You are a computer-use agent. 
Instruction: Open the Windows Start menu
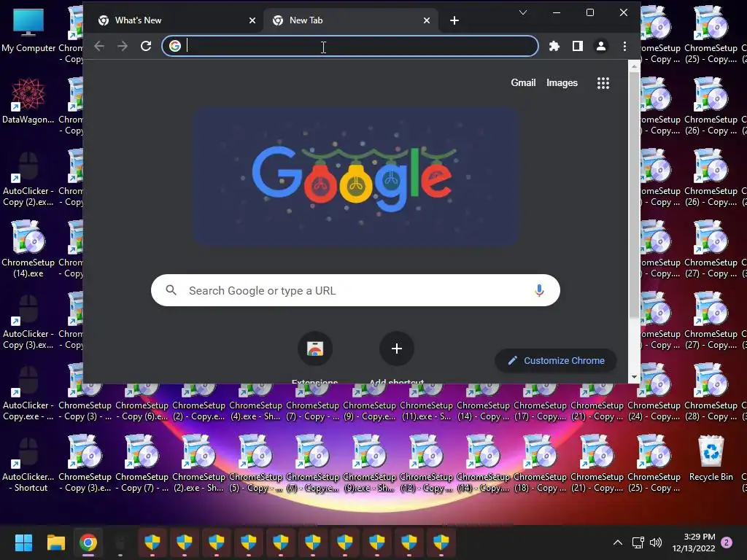click(23, 542)
